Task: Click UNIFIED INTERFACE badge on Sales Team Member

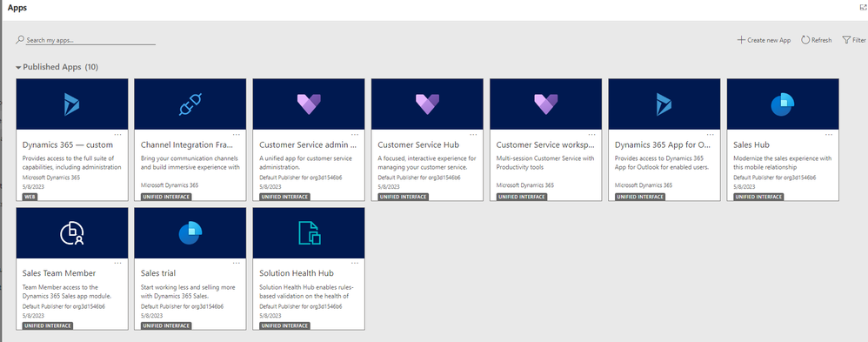Action: (48, 325)
